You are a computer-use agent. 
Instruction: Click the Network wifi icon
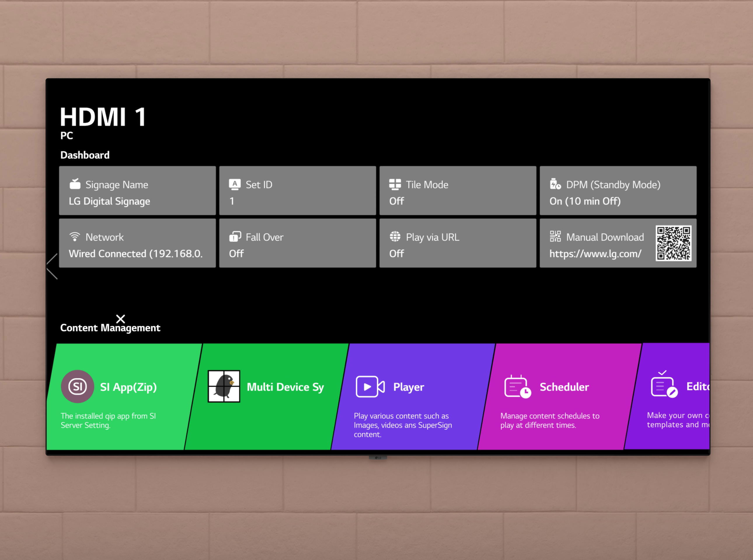click(x=75, y=236)
